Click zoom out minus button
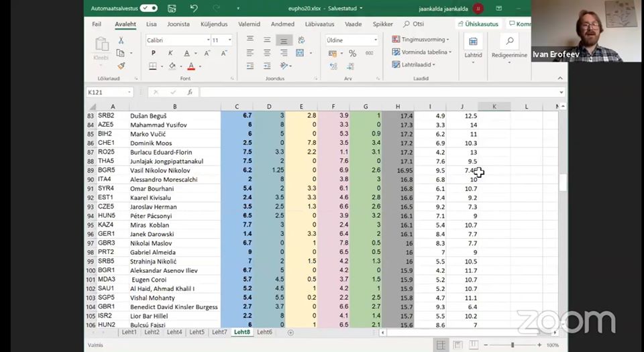Screen dimensions: 644x352 coord(486,345)
